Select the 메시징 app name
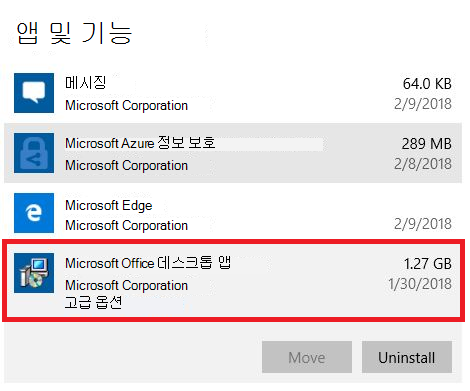The height and width of the screenshot is (391, 470). (x=85, y=83)
